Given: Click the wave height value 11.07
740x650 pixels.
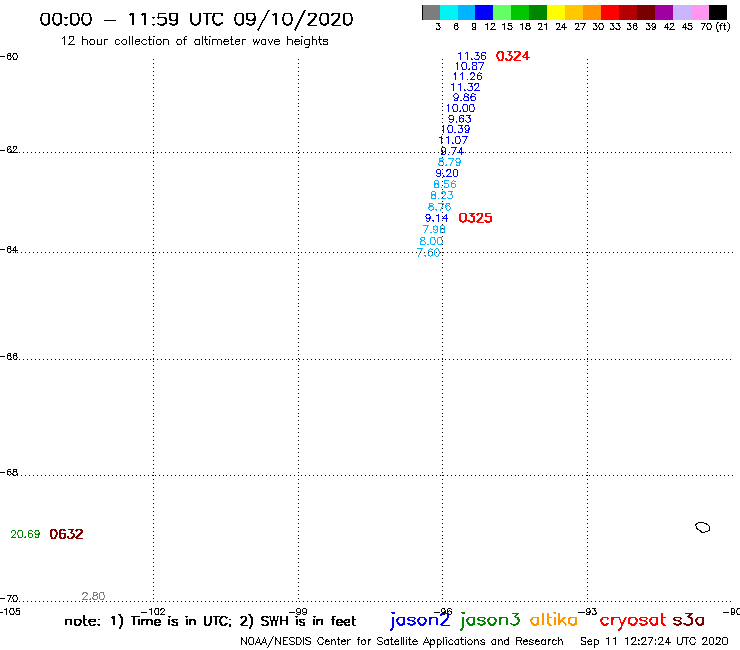Looking at the screenshot, I should click(x=453, y=140).
